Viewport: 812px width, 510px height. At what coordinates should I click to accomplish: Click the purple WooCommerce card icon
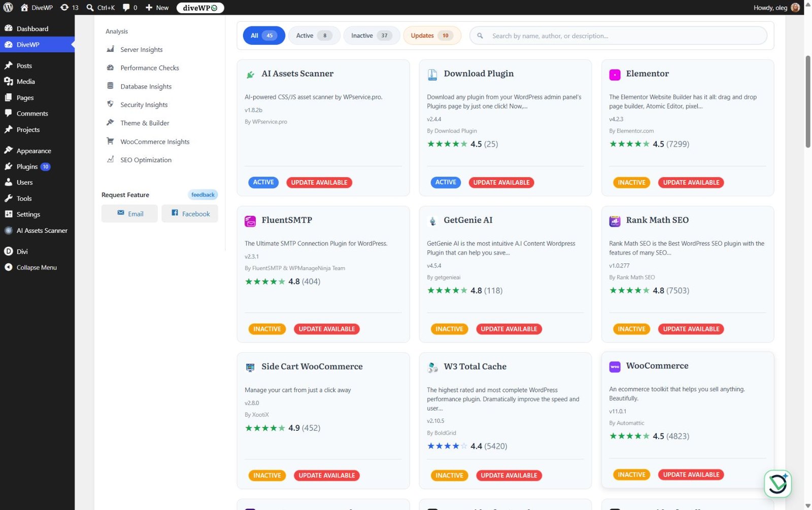pos(615,367)
